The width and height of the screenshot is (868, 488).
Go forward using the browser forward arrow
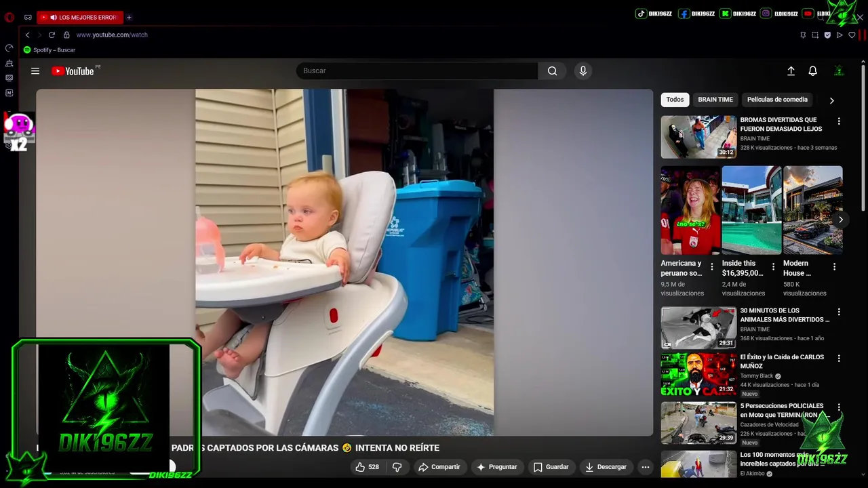pyautogui.click(x=39, y=35)
